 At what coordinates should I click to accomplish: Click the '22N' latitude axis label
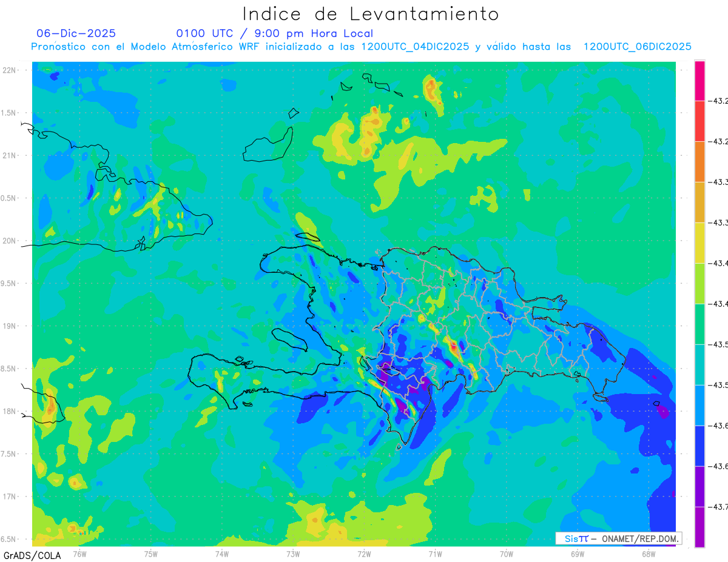pyautogui.click(x=10, y=70)
